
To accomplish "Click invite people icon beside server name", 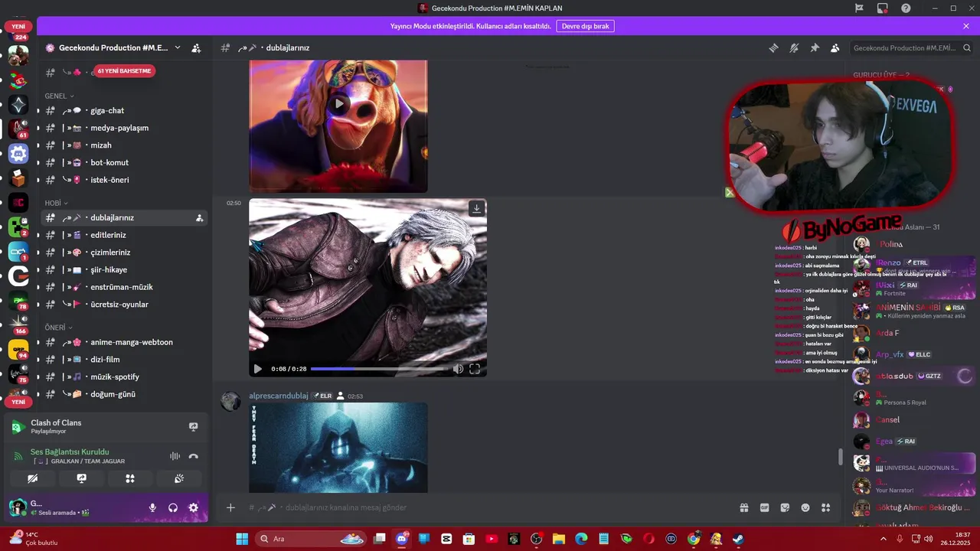I will pos(196,47).
